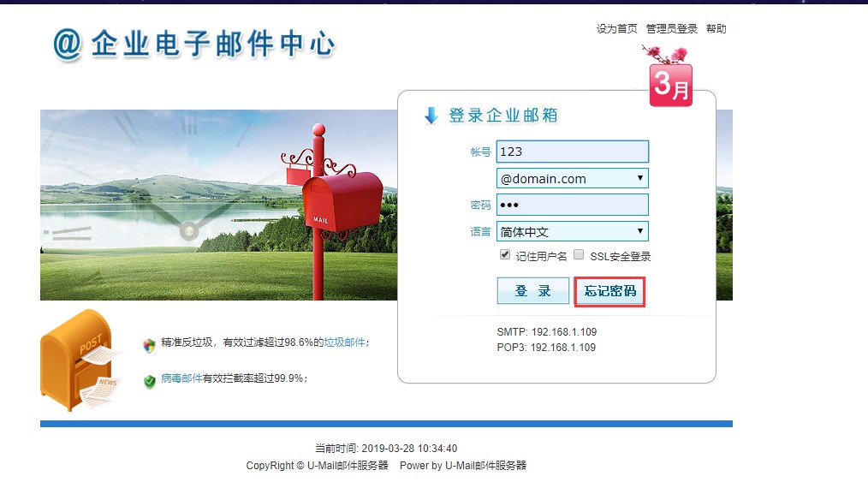Click the blue down arrow login icon

click(x=431, y=116)
